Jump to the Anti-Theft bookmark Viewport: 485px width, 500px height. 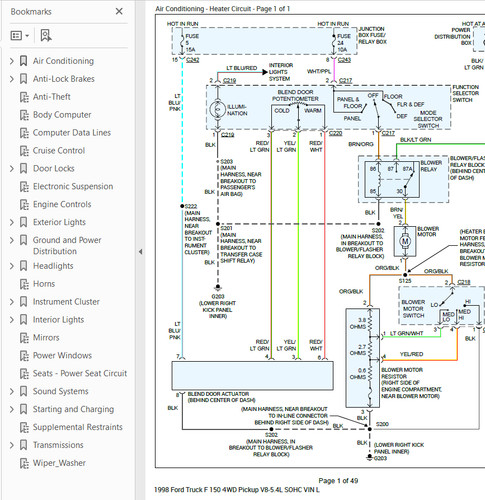coord(52,97)
